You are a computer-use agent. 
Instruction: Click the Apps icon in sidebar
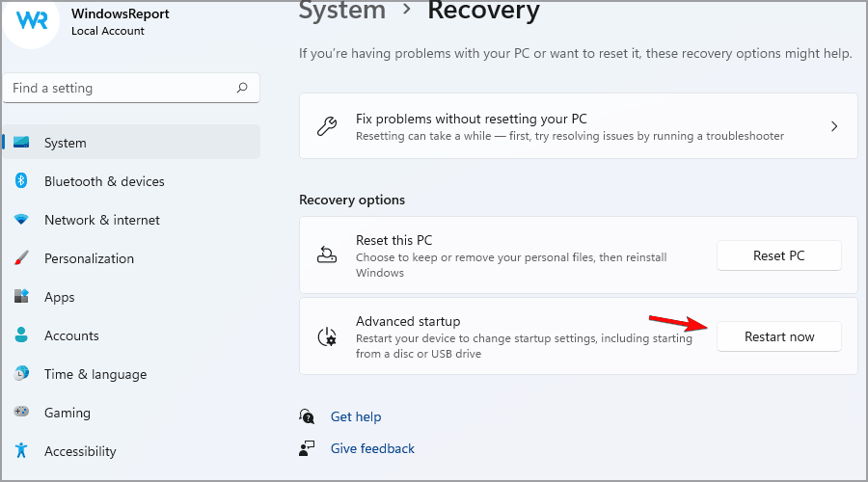[x=21, y=297]
